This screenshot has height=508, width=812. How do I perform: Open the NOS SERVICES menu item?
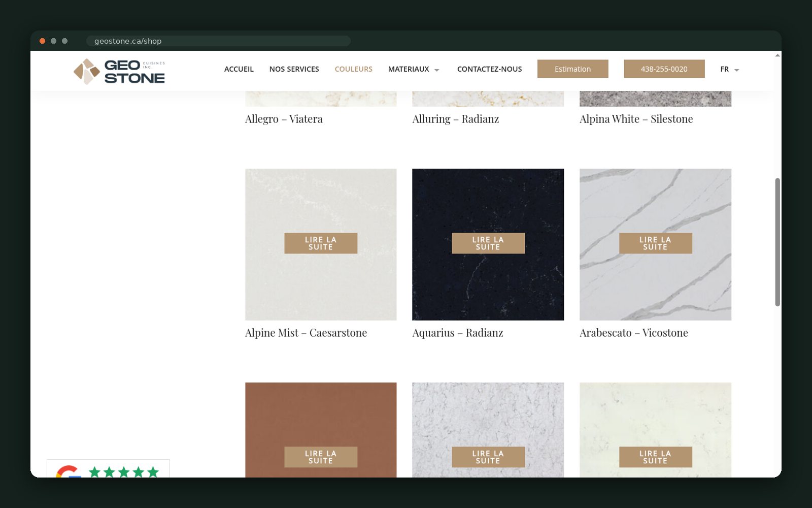coord(294,69)
